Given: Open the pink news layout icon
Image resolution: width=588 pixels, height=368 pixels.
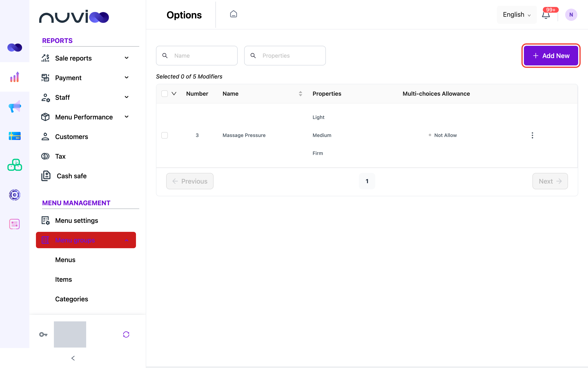Looking at the screenshot, I should click(x=14, y=224).
